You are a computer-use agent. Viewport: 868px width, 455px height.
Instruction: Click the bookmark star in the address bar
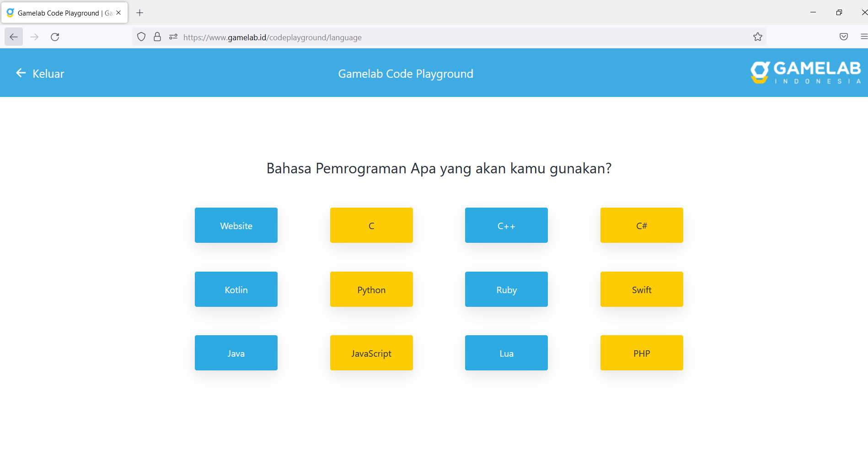pyautogui.click(x=758, y=37)
